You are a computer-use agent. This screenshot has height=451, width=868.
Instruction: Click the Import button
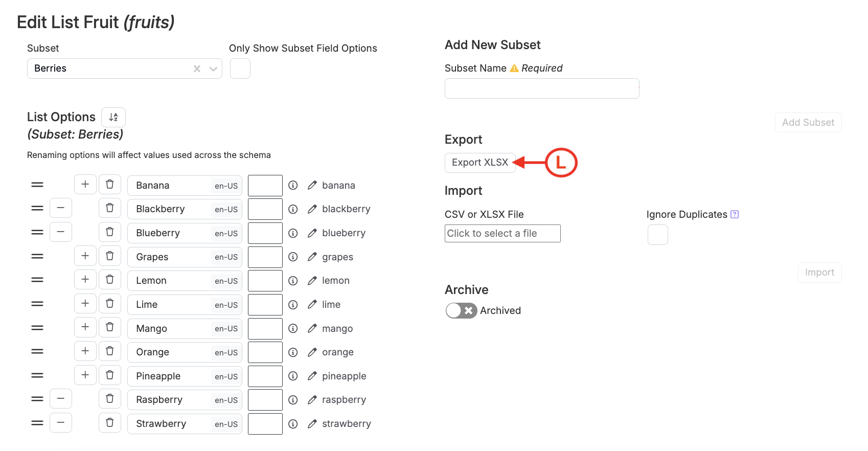[819, 273]
